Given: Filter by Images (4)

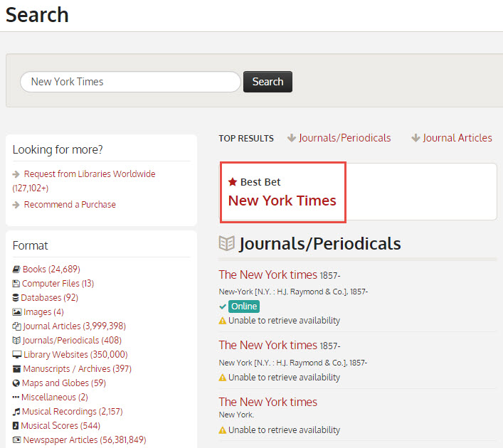Looking at the screenshot, I should tap(43, 311).
